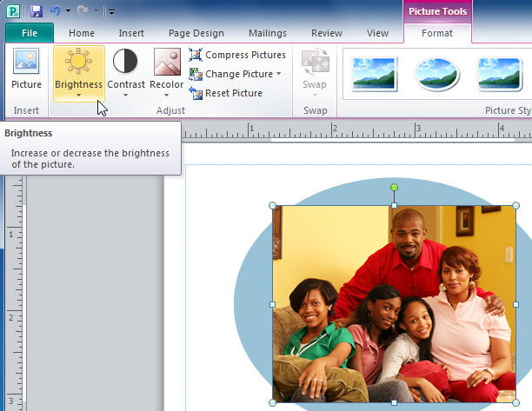Open the File tab
This screenshot has height=411, width=532.
tap(29, 33)
